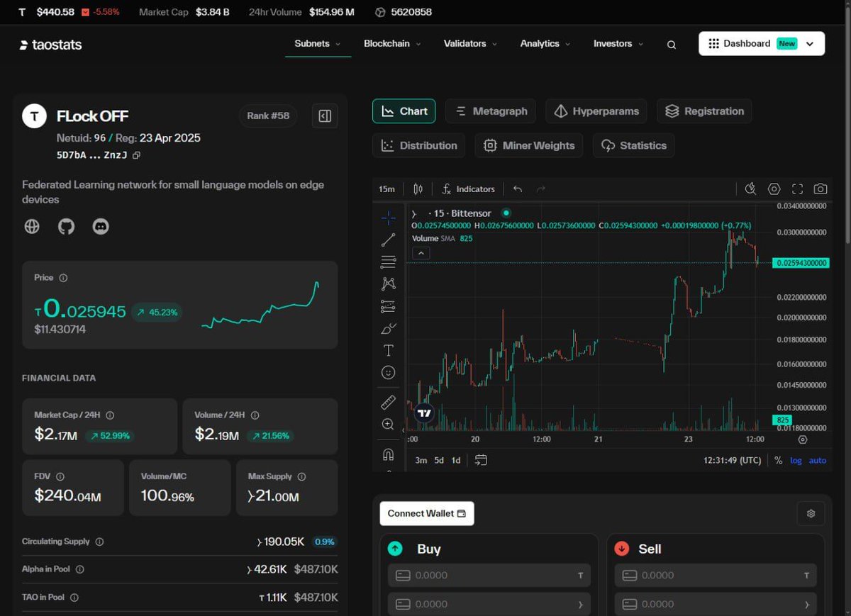851x616 pixels.
Task: Open the 15m interval selector
Action: click(386, 189)
